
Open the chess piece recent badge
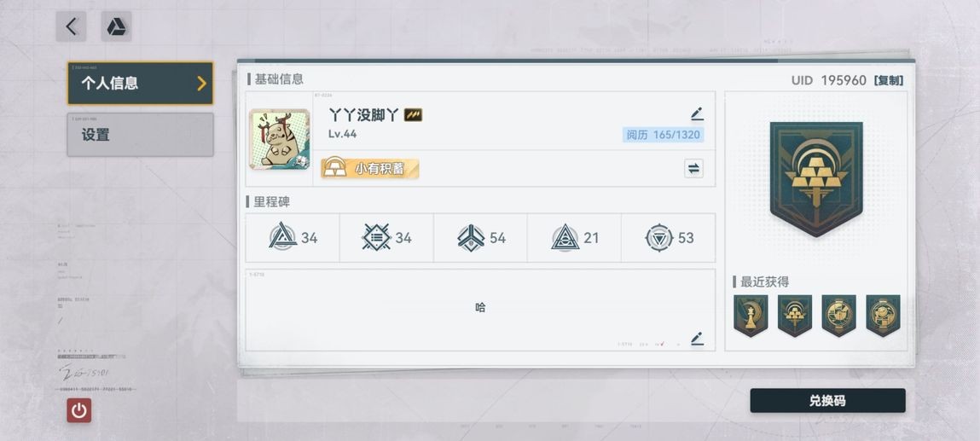click(751, 316)
